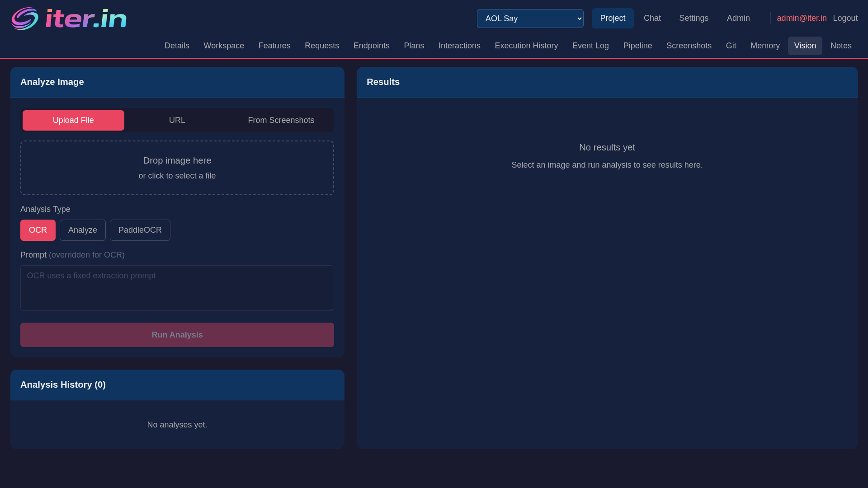This screenshot has height=488, width=868.
Task: Select Analyze analysis type
Action: pos(83,230)
